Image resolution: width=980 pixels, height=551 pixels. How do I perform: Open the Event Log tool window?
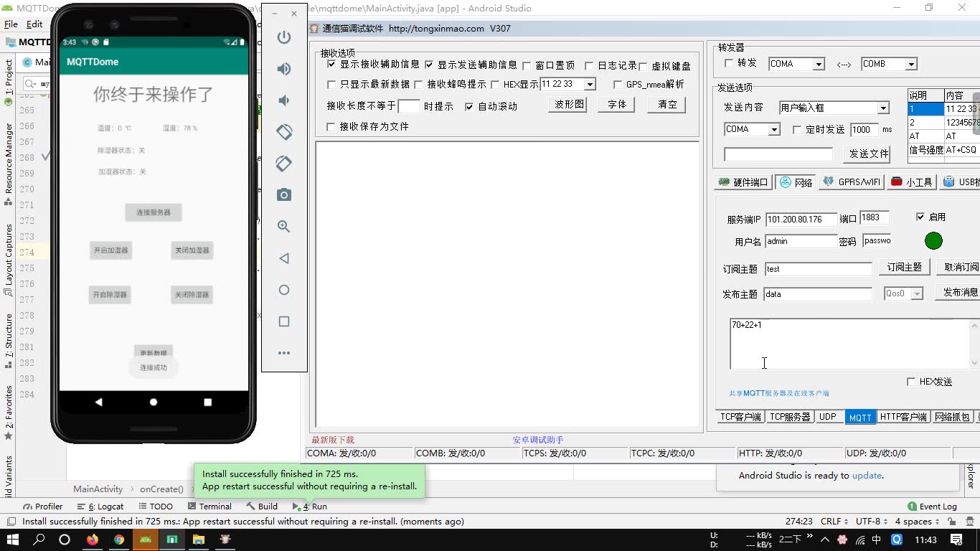(933, 507)
